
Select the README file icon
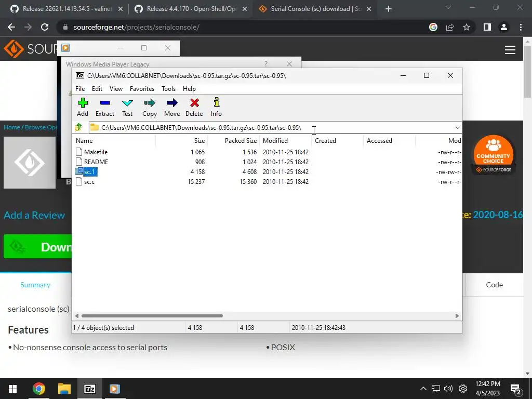(x=79, y=162)
